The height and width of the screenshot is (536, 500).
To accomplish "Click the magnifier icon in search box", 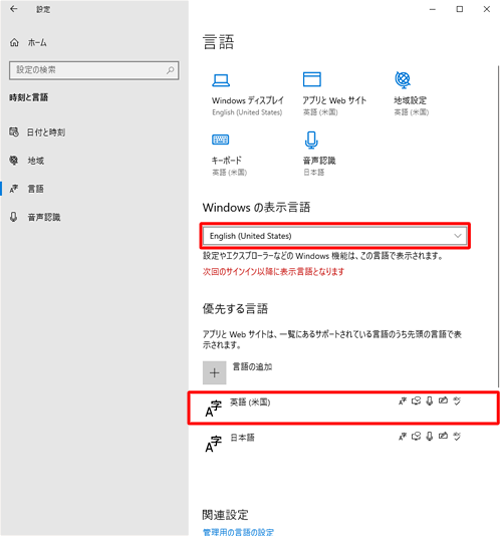I will 170,70.
